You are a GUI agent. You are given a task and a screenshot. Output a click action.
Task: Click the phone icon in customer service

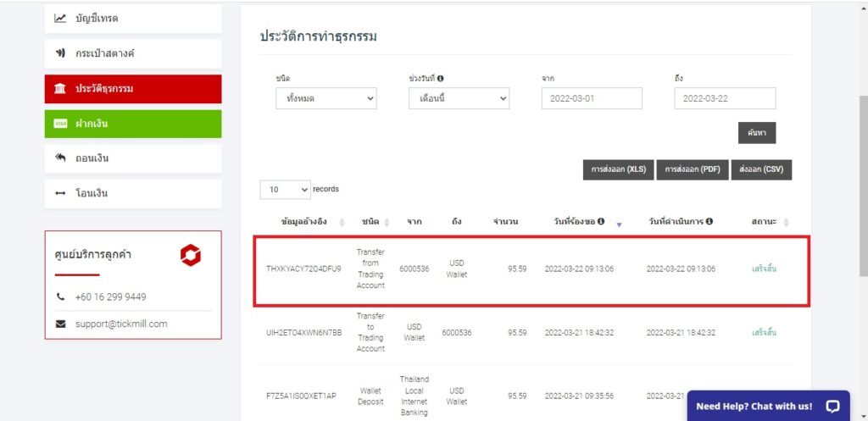[x=60, y=297]
